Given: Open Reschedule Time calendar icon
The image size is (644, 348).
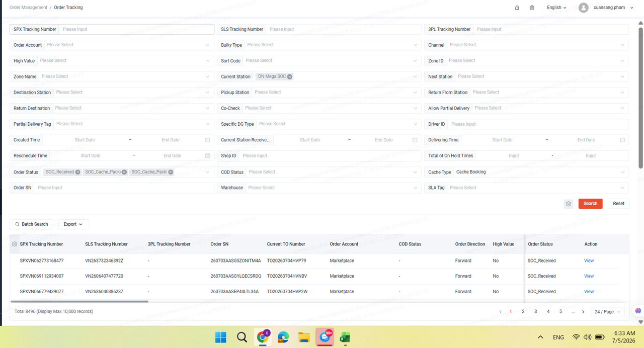Looking at the screenshot, I should 208,156.
